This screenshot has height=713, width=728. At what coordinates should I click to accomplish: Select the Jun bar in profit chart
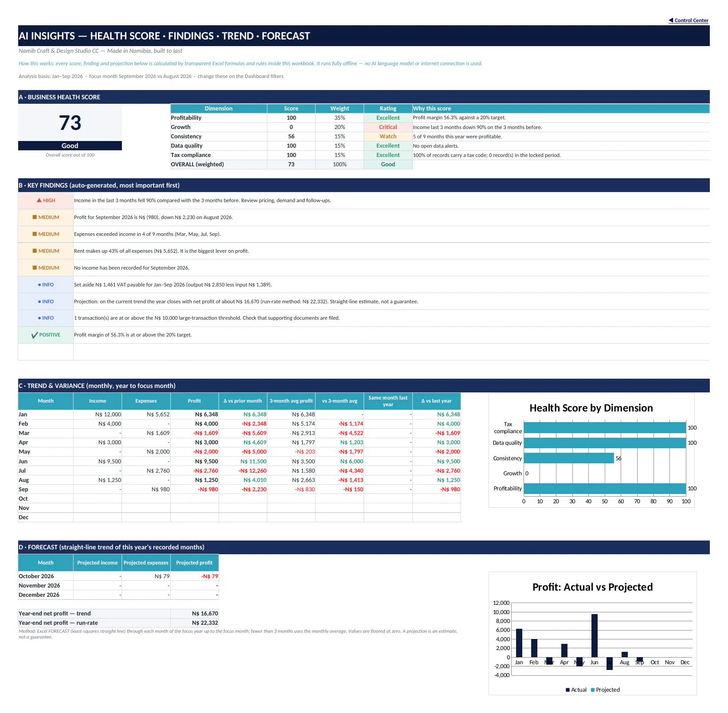[595, 636]
